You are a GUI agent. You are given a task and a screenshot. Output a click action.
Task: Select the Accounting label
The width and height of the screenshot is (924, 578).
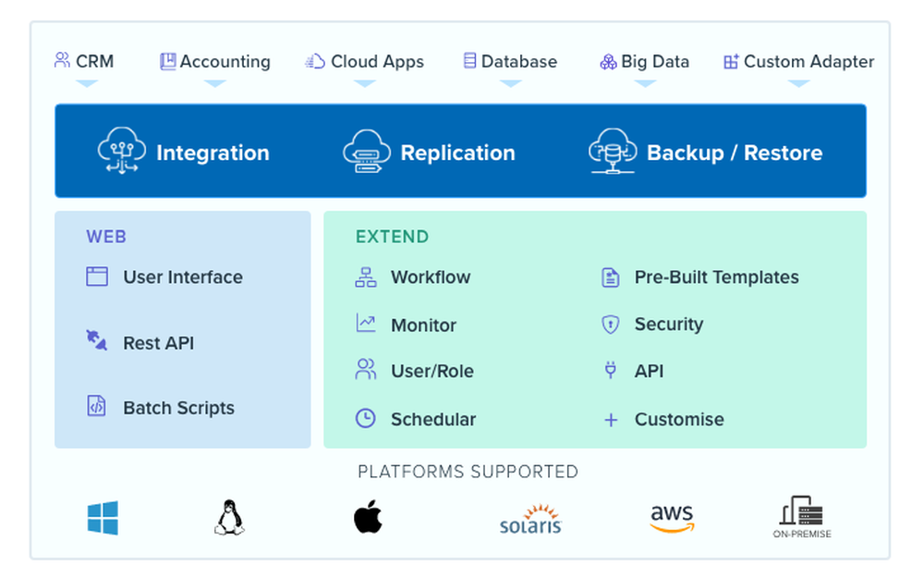(225, 62)
